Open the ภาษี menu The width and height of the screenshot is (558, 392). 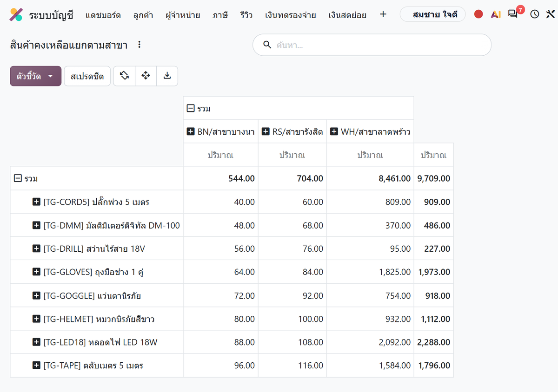pyautogui.click(x=220, y=15)
